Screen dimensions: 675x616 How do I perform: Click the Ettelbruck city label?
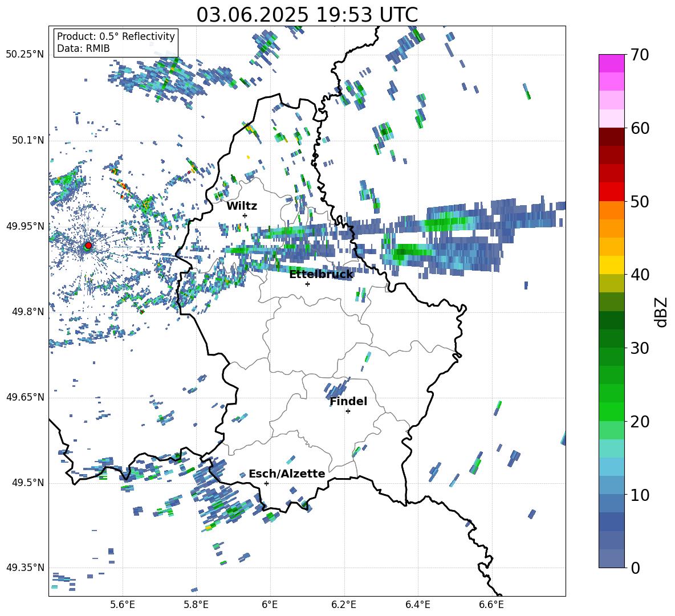click(x=321, y=275)
